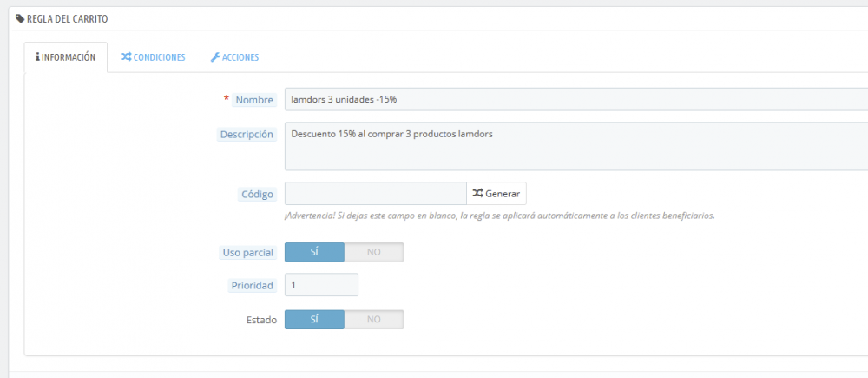The height and width of the screenshot is (378, 868).
Task: Open the Información tab
Action: coord(65,57)
